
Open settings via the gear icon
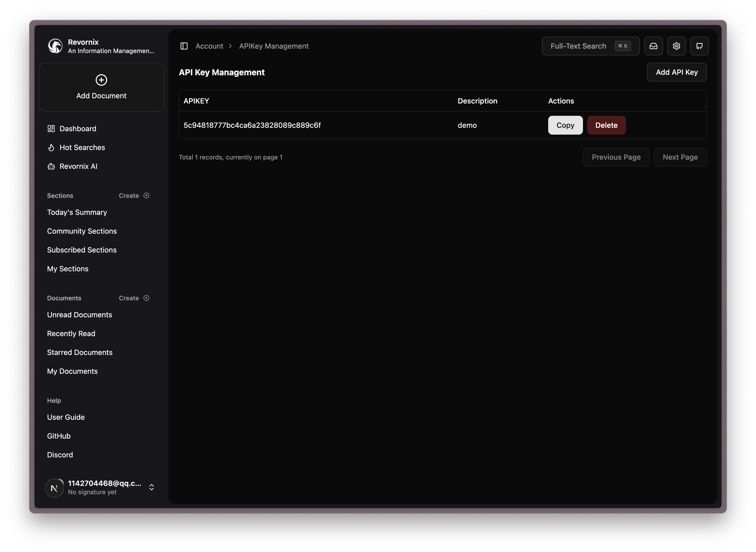pyautogui.click(x=676, y=46)
